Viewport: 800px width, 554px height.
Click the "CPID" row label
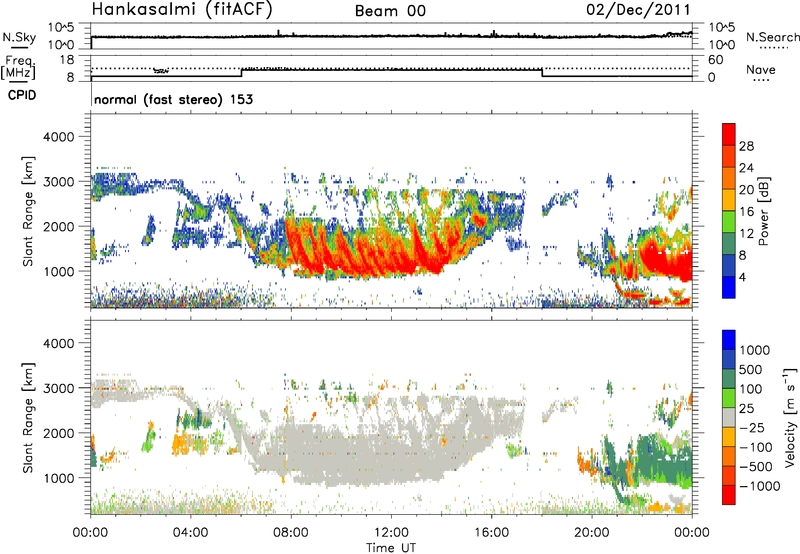(22, 95)
